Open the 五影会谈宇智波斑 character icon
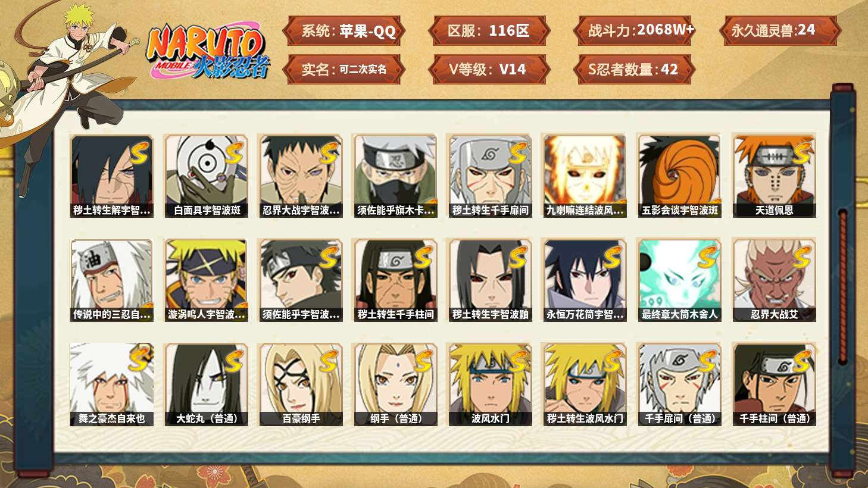This screenshot has height=488, width=868. point(679,176)
